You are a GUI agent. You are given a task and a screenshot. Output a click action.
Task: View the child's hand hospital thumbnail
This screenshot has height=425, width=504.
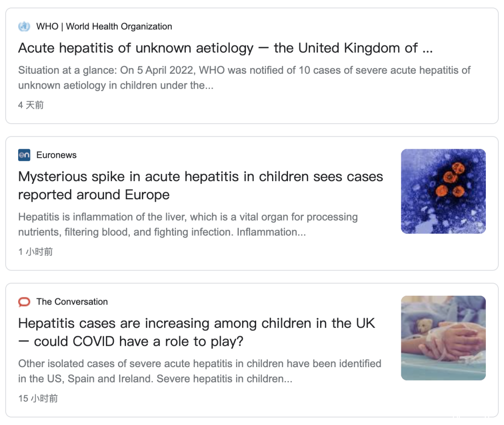[x=443, y=338]
